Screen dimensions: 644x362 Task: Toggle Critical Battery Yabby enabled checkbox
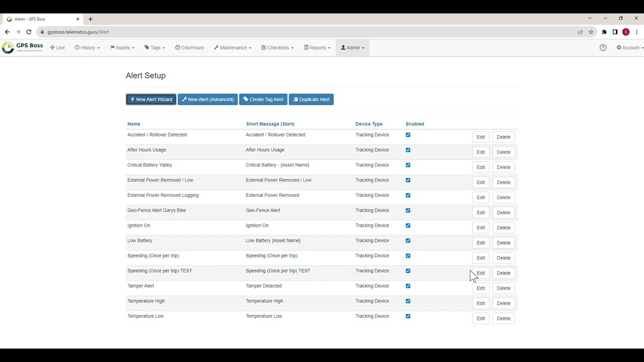pyautogui.click(x=408, y=165)
